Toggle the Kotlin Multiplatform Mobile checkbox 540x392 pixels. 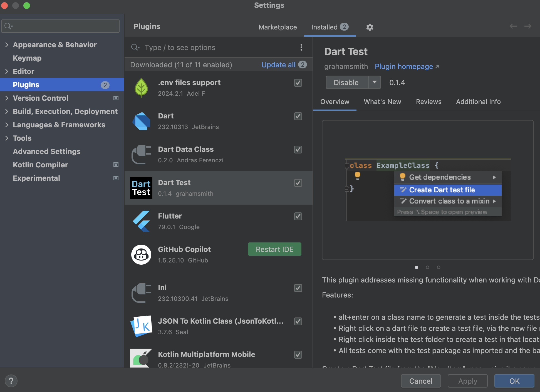coord(298,355)
